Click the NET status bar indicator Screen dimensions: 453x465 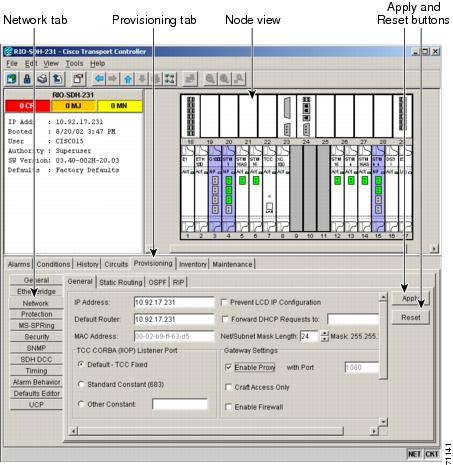[x=414, y=454]
